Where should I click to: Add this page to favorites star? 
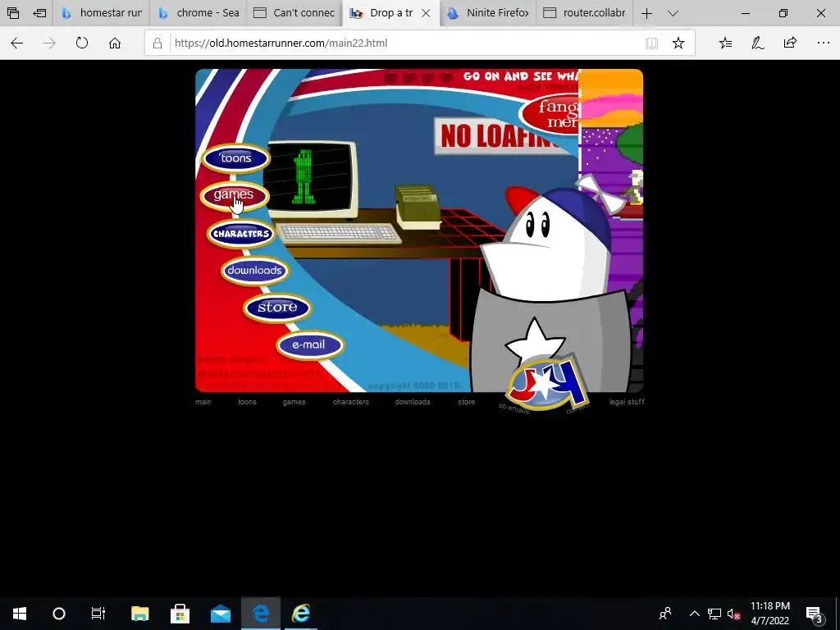click(678, 43)
